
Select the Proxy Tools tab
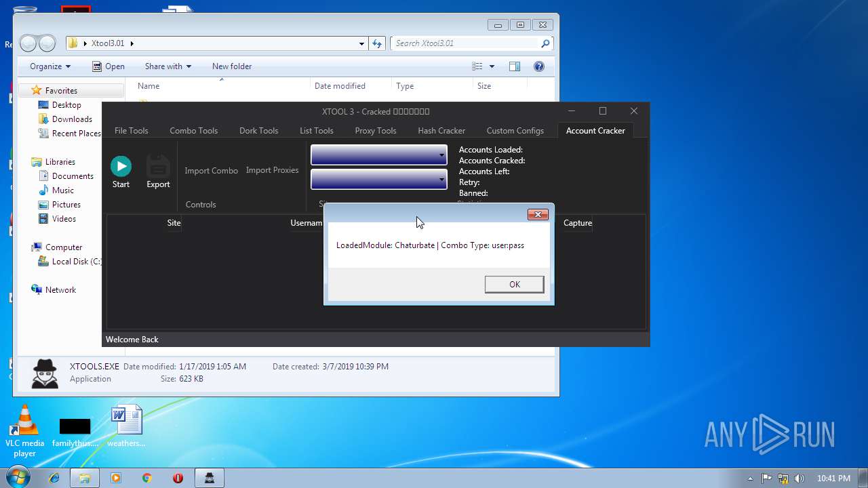tap(376, 131)
